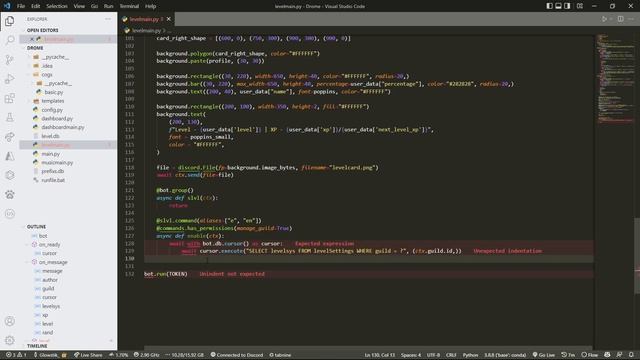Open Explorer Views and More Actions

[108, 19]
